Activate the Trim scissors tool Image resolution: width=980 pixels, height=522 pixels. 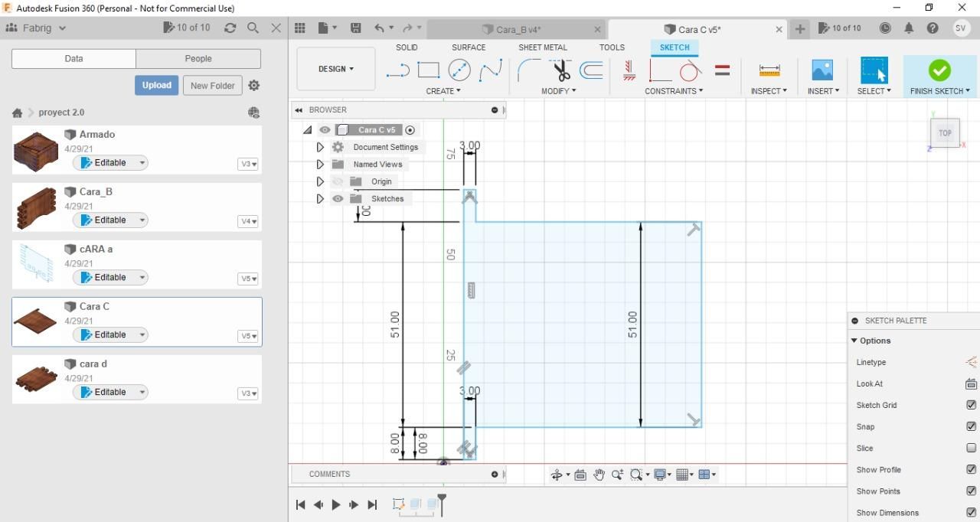[x=561, y=70]
